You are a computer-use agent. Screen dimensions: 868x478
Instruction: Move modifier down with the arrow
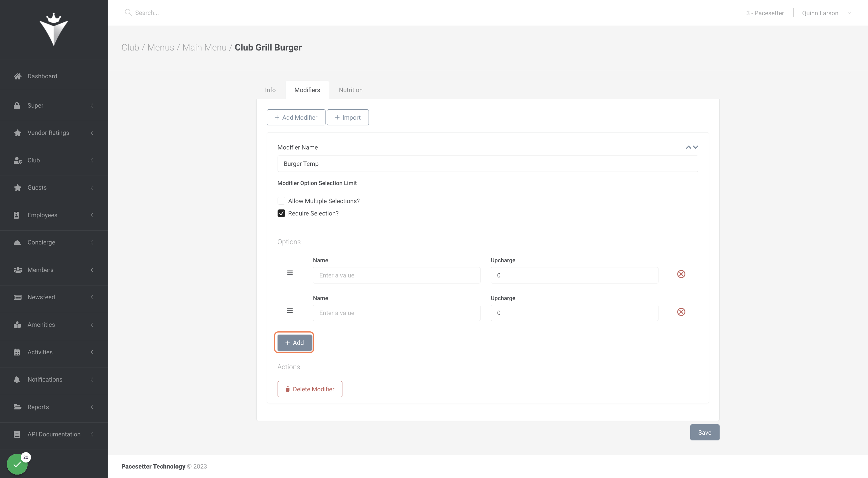(695, 147)
